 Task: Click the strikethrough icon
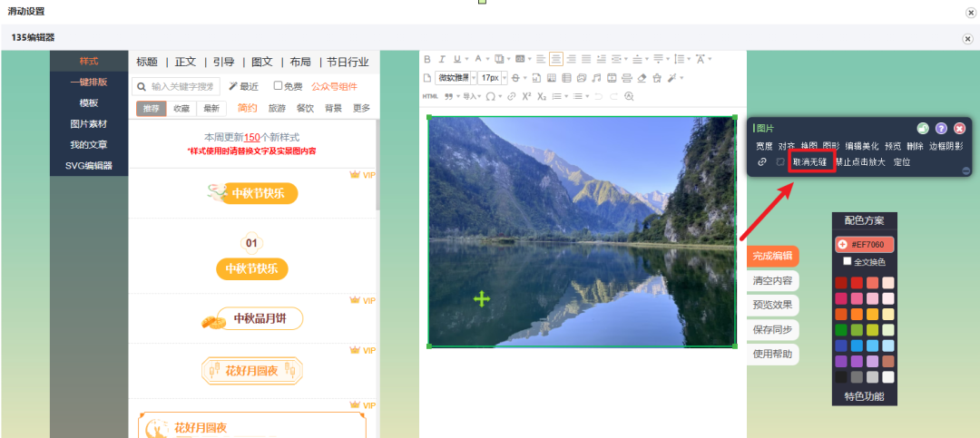tap(515, 78)
